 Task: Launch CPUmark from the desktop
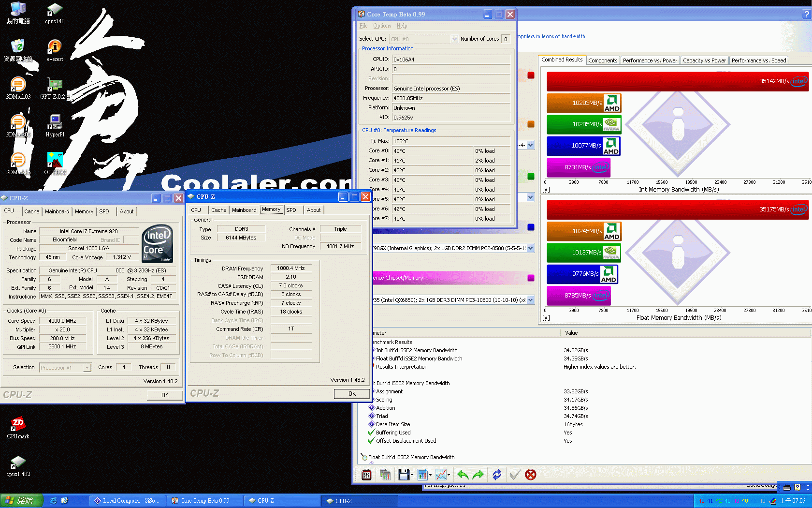pos(18,428)
